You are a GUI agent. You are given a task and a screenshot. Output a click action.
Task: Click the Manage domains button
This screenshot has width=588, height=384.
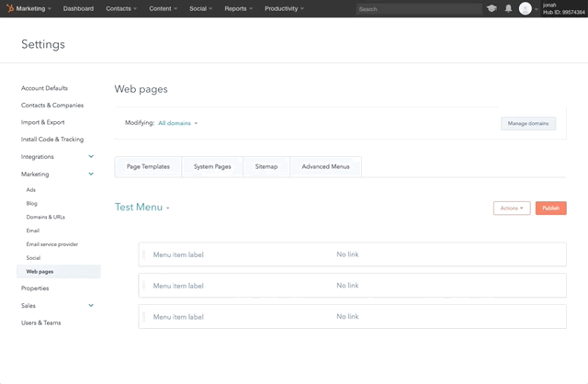[528, 123]
